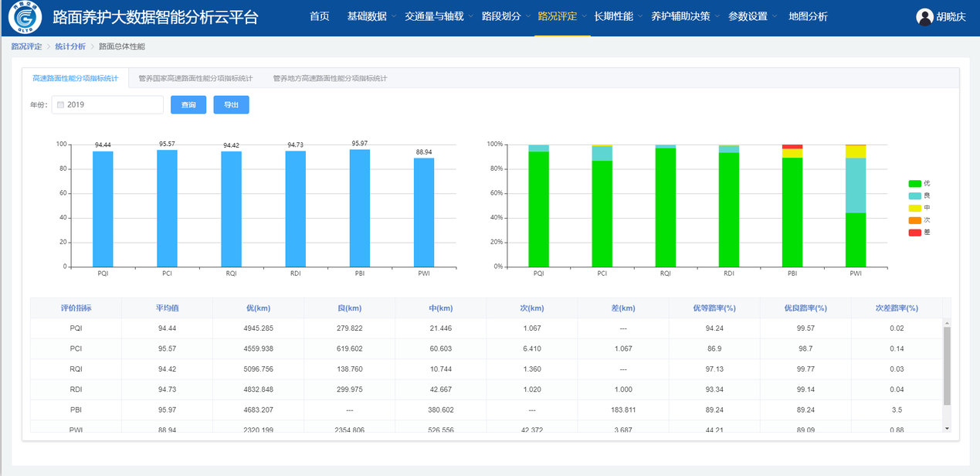The image size is (980, 476).
Task: Click the 年份 year input field
Action: pyautogui.click(x=112, y=104)
